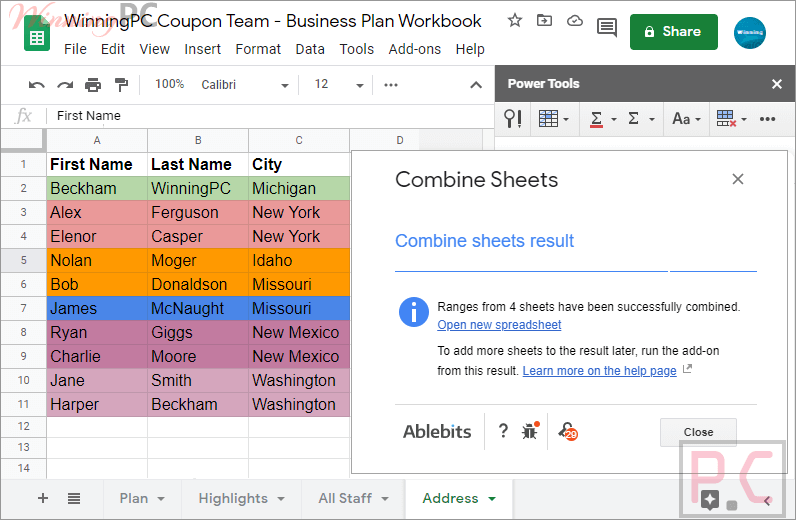Select row 5 header
This screenshot has width=796, height=520.
[x=23, y=261]
